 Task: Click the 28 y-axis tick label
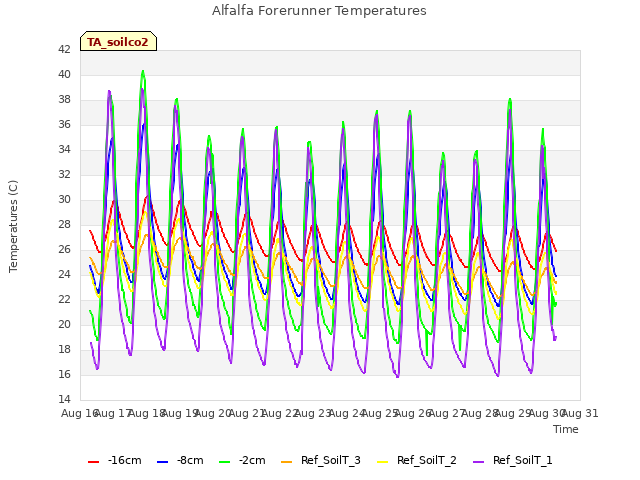tap(64, 224)
